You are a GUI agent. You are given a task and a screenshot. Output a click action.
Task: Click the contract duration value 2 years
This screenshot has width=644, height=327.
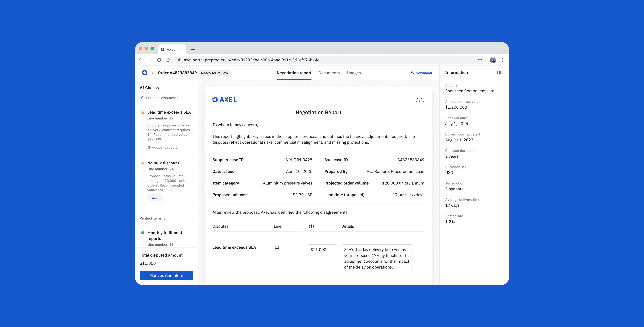point(452,156)
